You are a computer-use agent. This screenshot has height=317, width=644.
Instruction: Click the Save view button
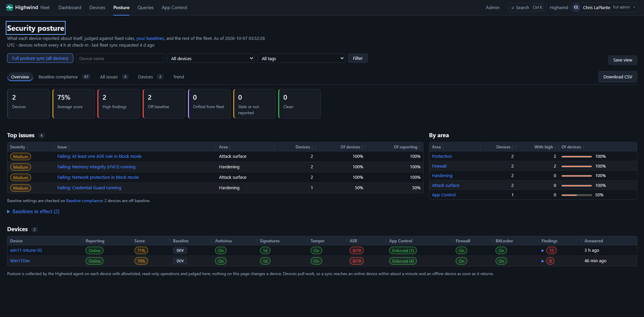click(622, 60)
